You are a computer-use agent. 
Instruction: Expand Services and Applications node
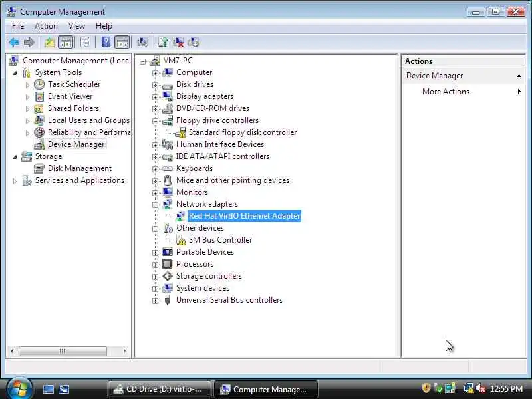pos(15,181)
